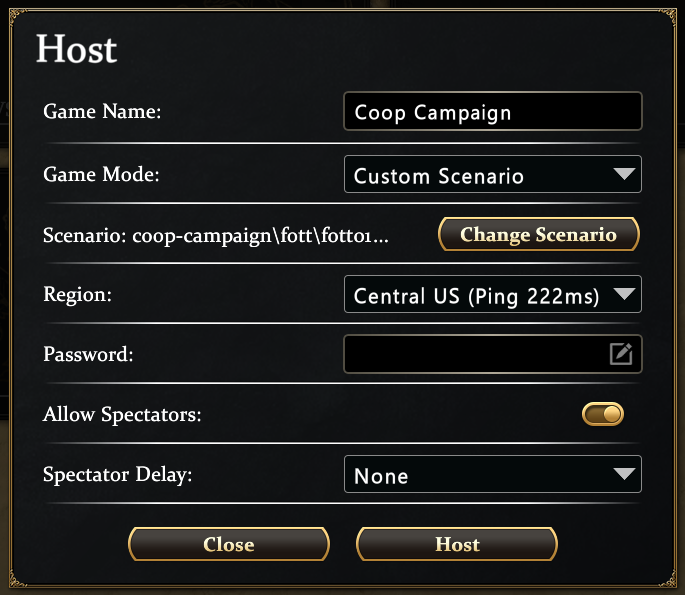Viewport: 685px width, 595px height.
Task: Toggle the Allow Spectators switch
Action: click(603, 413)
